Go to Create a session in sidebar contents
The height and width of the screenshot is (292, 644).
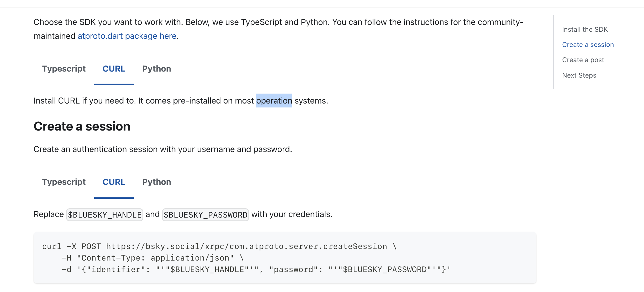click(x=588, y=45)
